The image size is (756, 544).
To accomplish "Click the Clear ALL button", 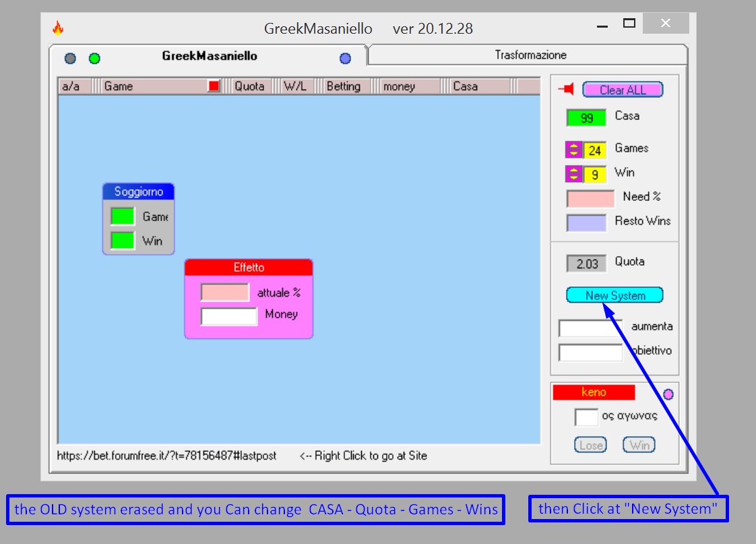I will click(623, 90).
